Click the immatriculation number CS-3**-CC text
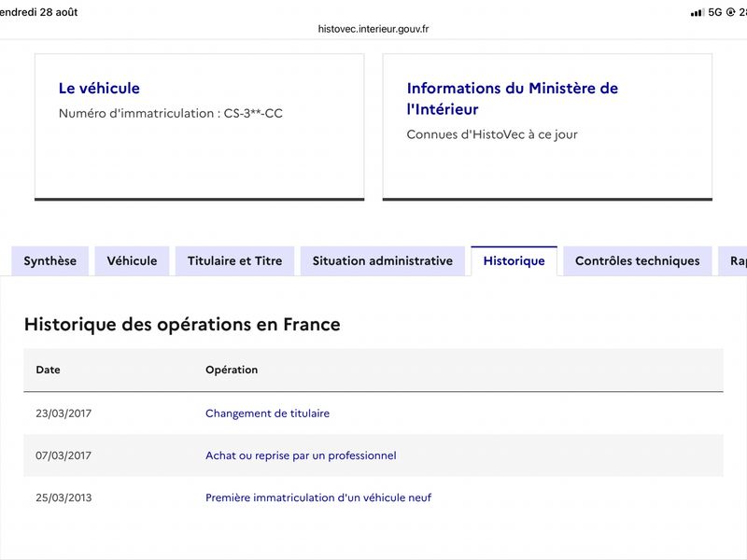The image size is (747, 560). (253, 113)
